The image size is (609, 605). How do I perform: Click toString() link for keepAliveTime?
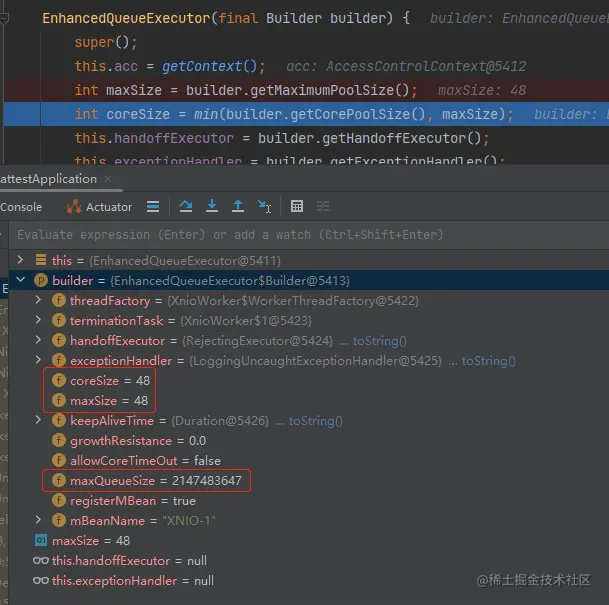click(316, 421)
